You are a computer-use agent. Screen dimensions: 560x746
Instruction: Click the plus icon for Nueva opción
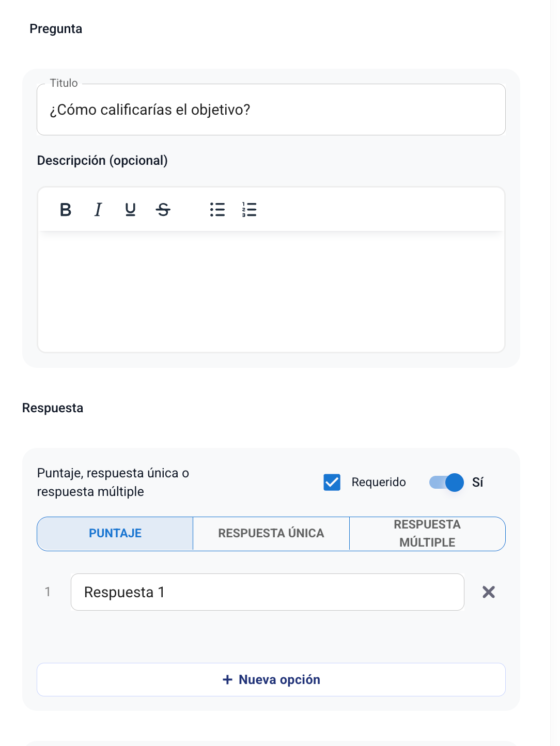227,680
